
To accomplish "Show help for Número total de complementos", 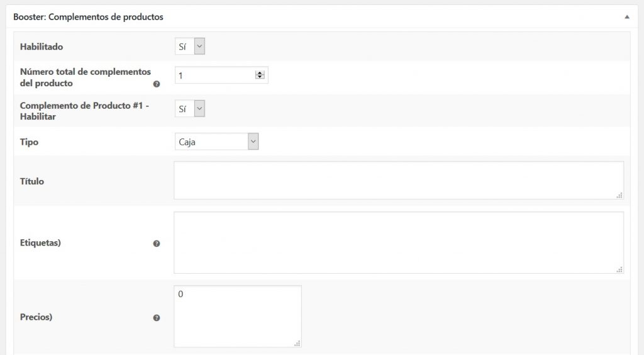I will click(x=157, y=84).
